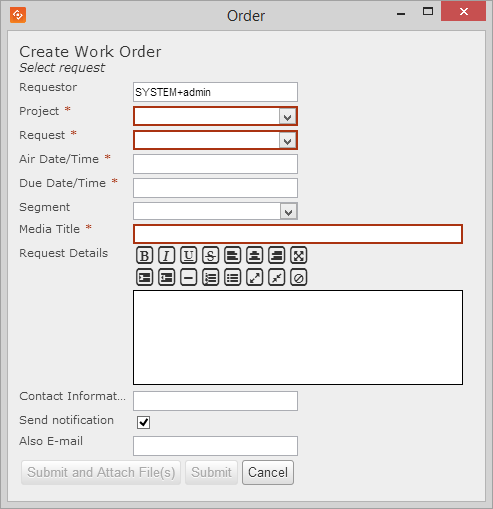Insert a numbered list
The image size is (493, 509).
(210, 278)
